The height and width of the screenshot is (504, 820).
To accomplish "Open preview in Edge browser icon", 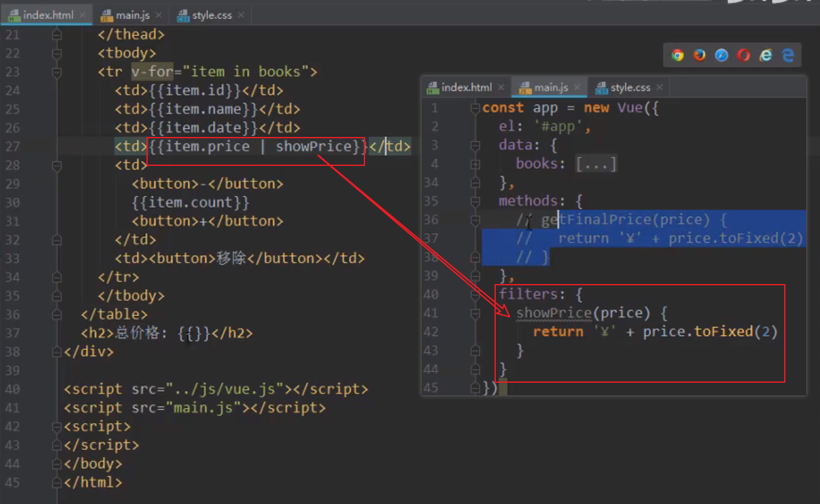I will [x=788, y=55].
